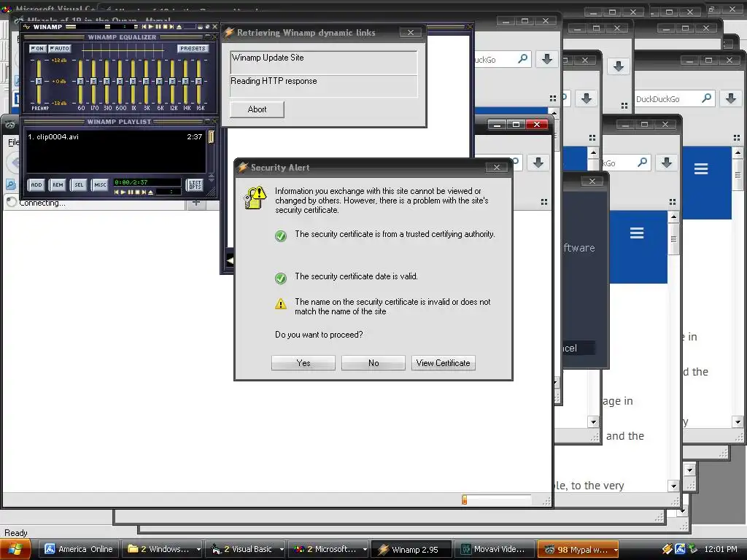The height and width of the screenshot is (560, 747).
Task: Close the Retrieving Winamp dynamic links dialog
Action: point(410,32)
